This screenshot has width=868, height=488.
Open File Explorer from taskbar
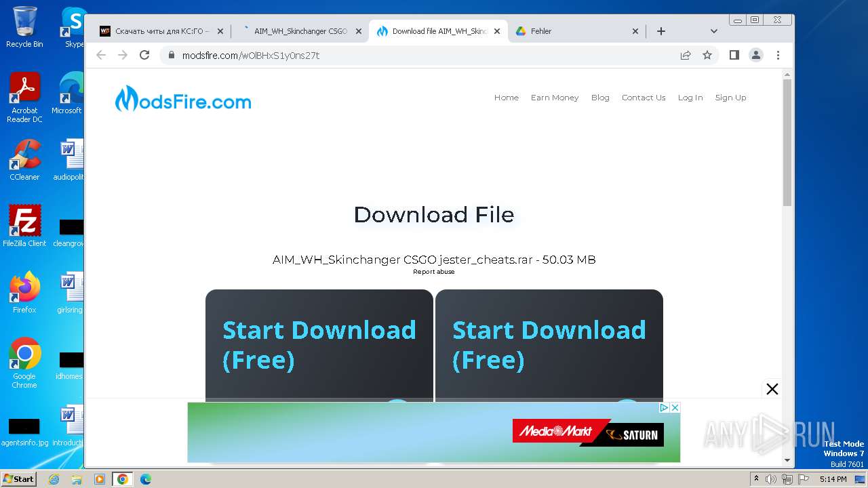[77, 479]
